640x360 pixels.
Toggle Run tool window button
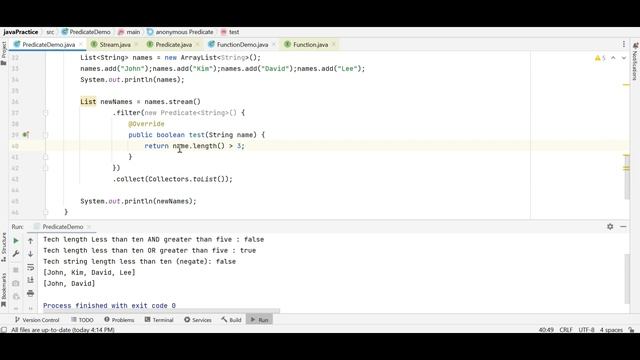pos(259,320)
